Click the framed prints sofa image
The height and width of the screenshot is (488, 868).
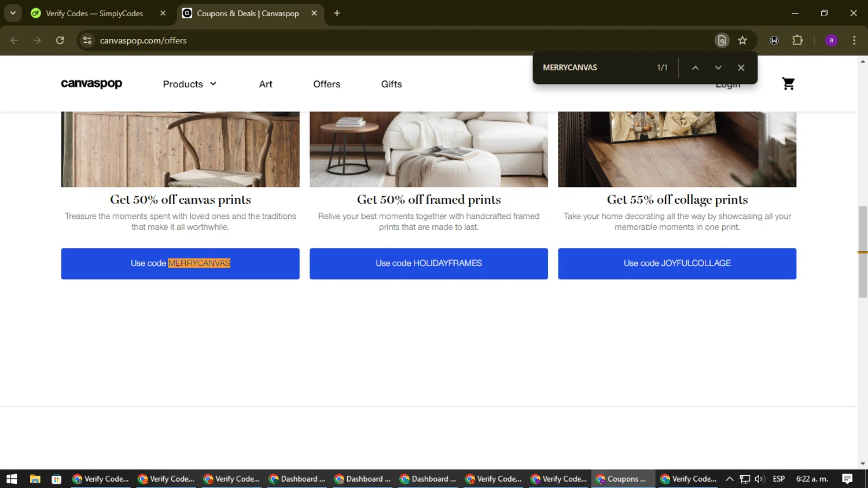click(429, 149)
